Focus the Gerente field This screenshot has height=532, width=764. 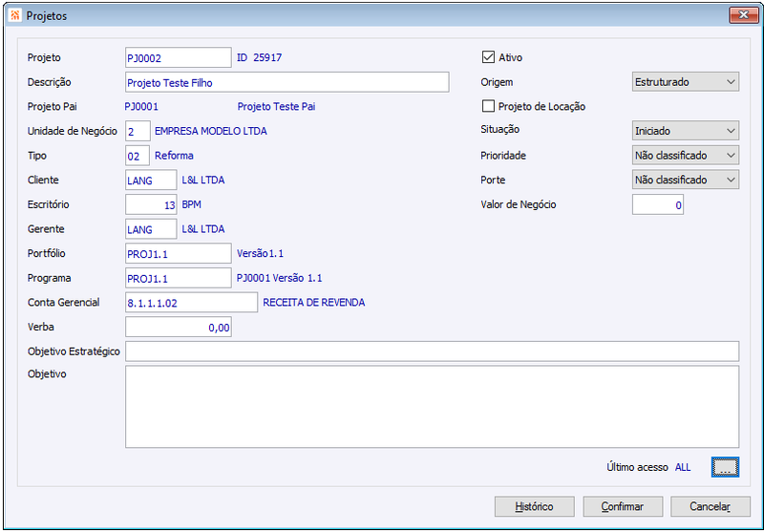click(x=151, y=229)
